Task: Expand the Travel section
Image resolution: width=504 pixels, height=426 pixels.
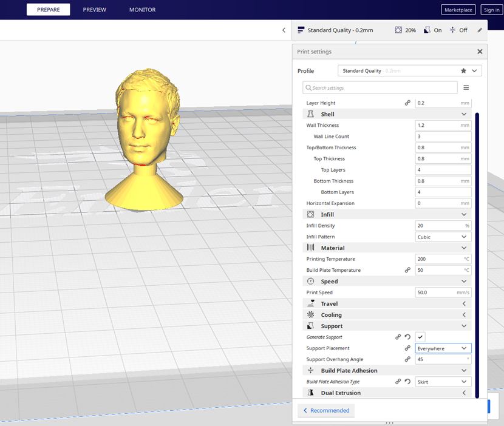Action: coord(464,303)
